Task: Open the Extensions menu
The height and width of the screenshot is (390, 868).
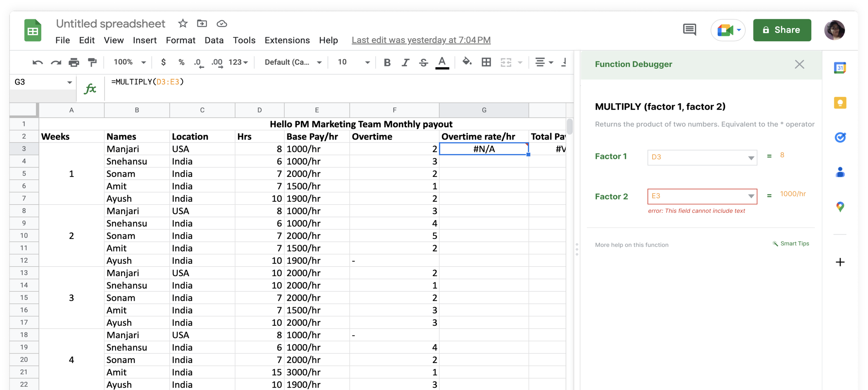Action: coord(287,40)
